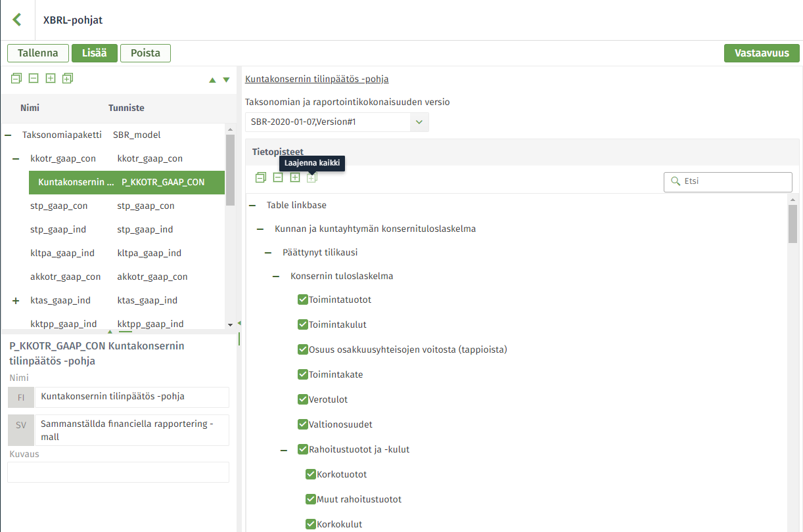Move selected item up with green arrow
Image resolution: width=803 pixels, height=532 pixels.
coord(212,80)
